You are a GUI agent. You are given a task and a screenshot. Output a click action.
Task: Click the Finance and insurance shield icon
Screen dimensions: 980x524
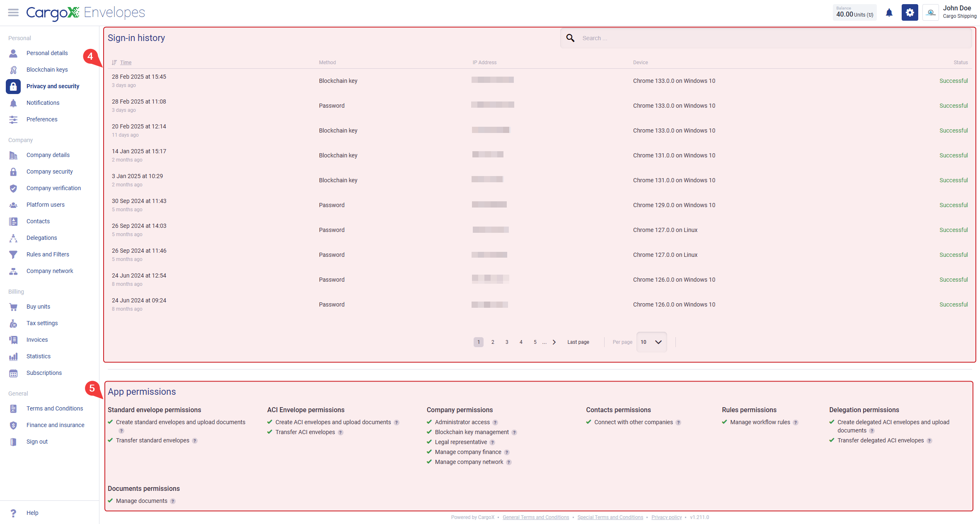pos(13,425)
